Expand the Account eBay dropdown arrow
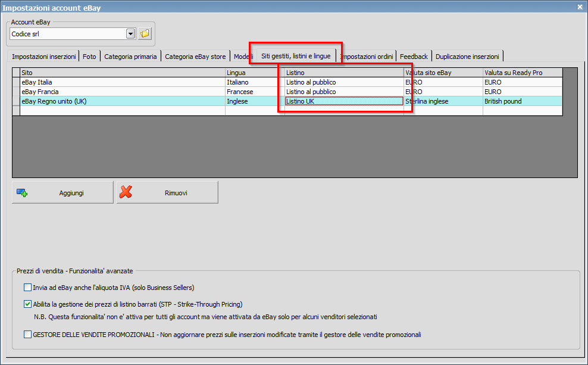 tap(130, 34)
